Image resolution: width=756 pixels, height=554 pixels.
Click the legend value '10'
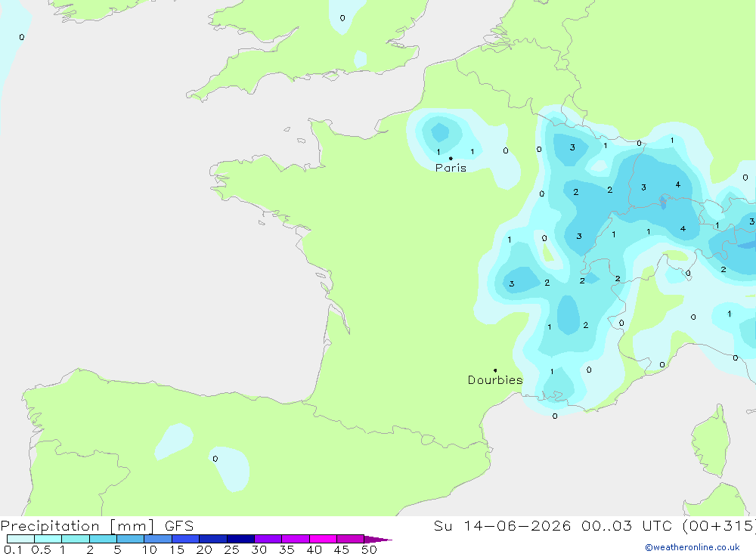(x=150, y=549)
